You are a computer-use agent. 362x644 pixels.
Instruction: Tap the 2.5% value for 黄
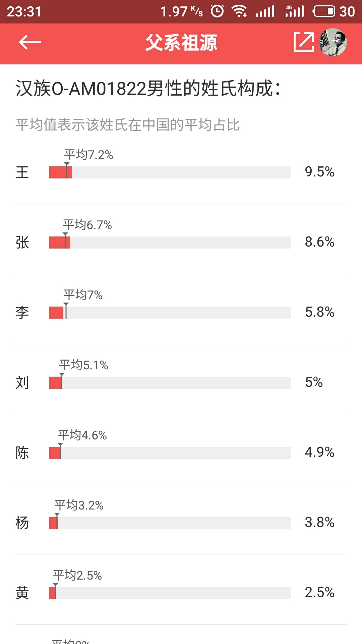click(x=319, y=592)
